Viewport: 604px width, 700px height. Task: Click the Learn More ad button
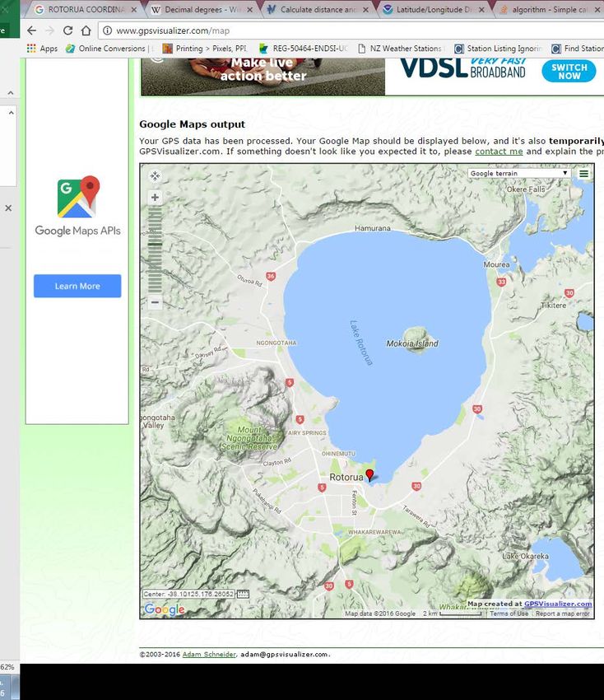point(77,286)
